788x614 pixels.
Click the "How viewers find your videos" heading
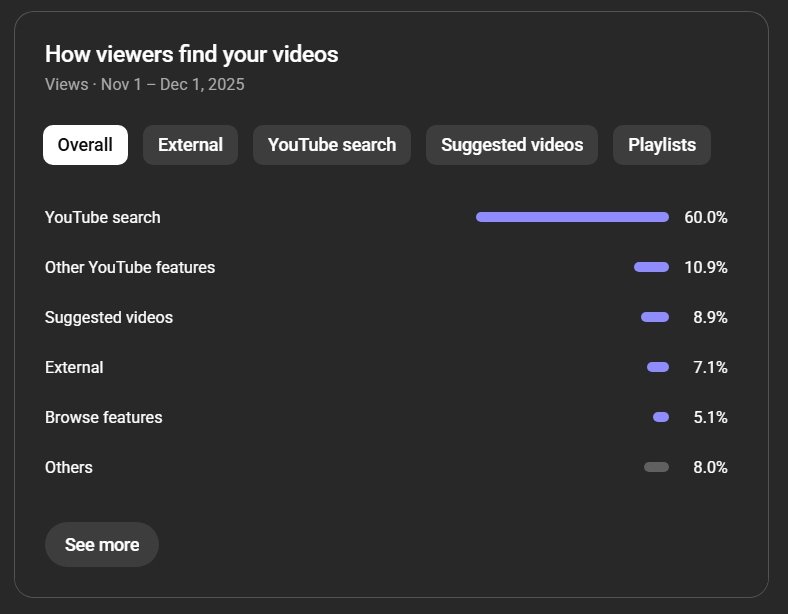(x=192, y=54)
